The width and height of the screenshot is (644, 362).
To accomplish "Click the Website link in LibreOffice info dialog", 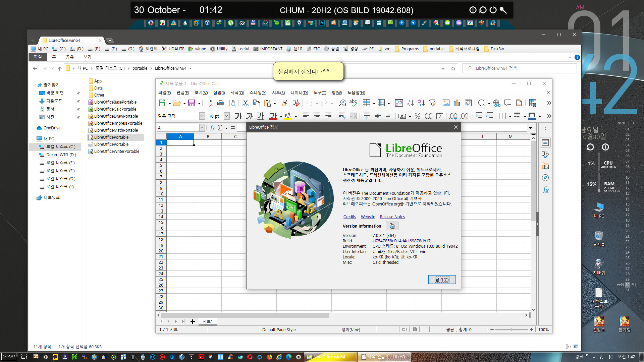I will 368,217.
